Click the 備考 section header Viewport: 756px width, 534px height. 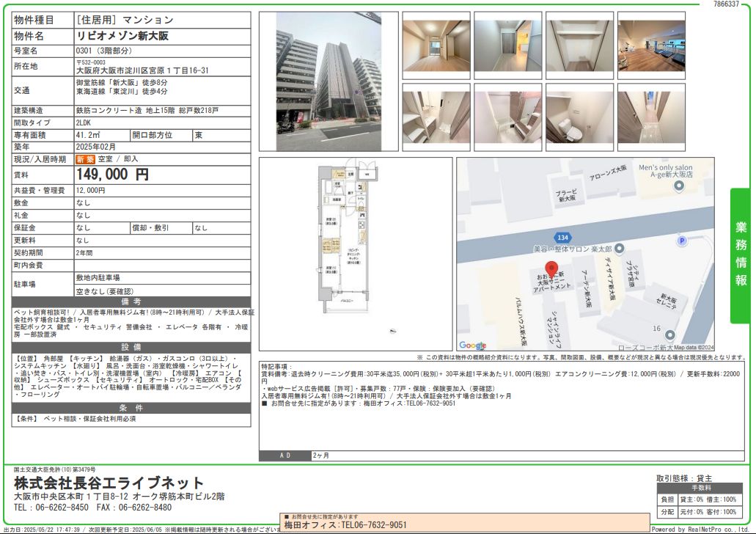(x=131, y=302)
